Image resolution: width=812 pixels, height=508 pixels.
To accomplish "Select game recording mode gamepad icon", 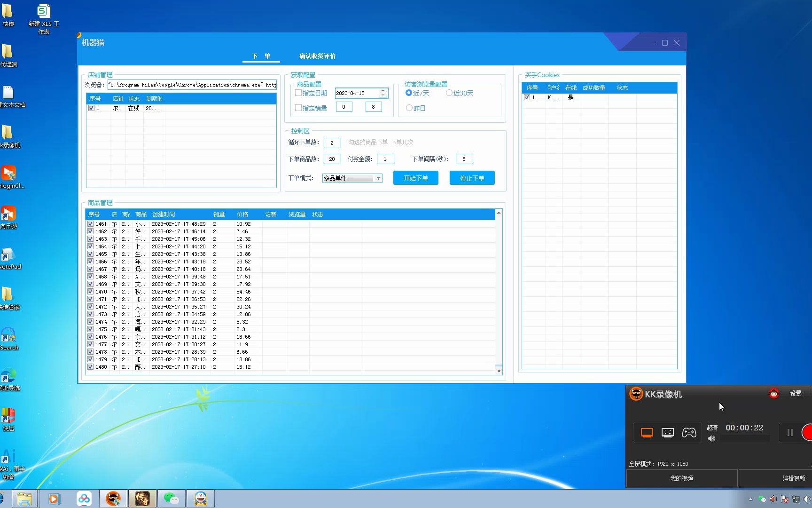I will point(689,432).
